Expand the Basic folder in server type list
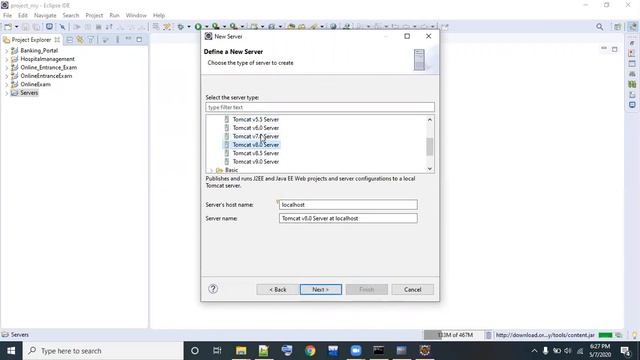 [x=211, y=170]
